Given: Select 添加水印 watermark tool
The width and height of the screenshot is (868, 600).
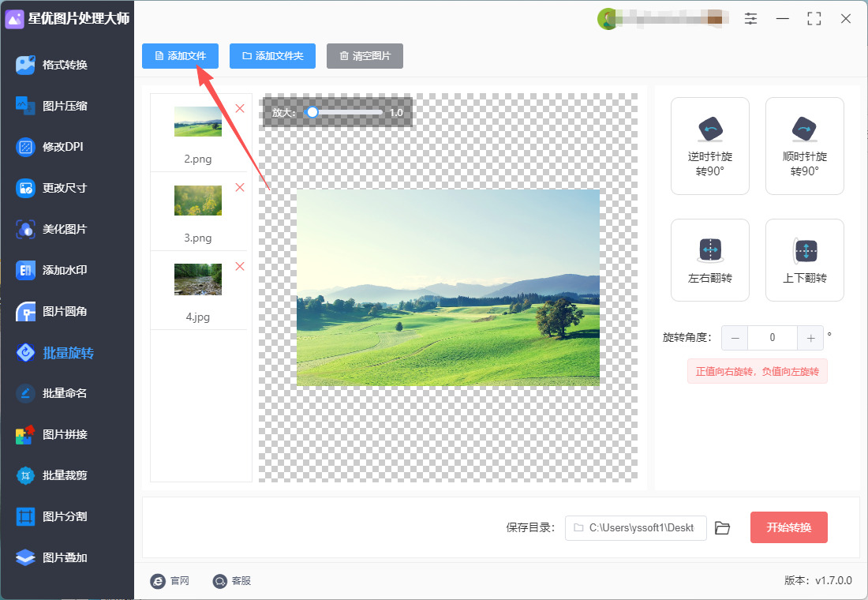Looking at the screenshot, I should 52,270.
